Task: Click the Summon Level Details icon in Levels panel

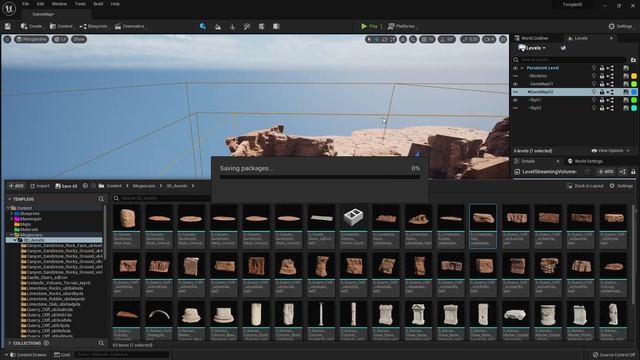Action: [x=563, y=48]
